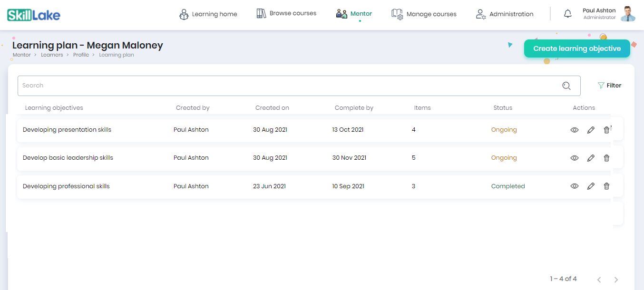Open the Administration menu
The image size is (644, 290).
tap(505, 14)
